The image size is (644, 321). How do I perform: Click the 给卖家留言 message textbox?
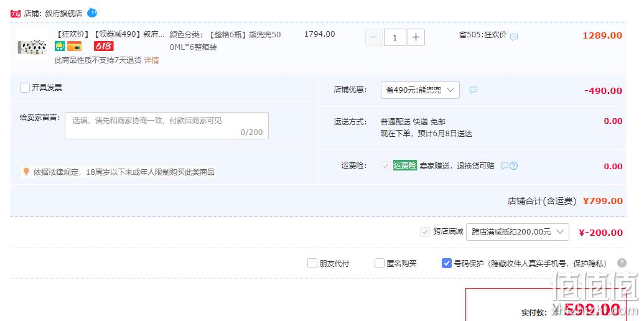(x=167, y=126)
